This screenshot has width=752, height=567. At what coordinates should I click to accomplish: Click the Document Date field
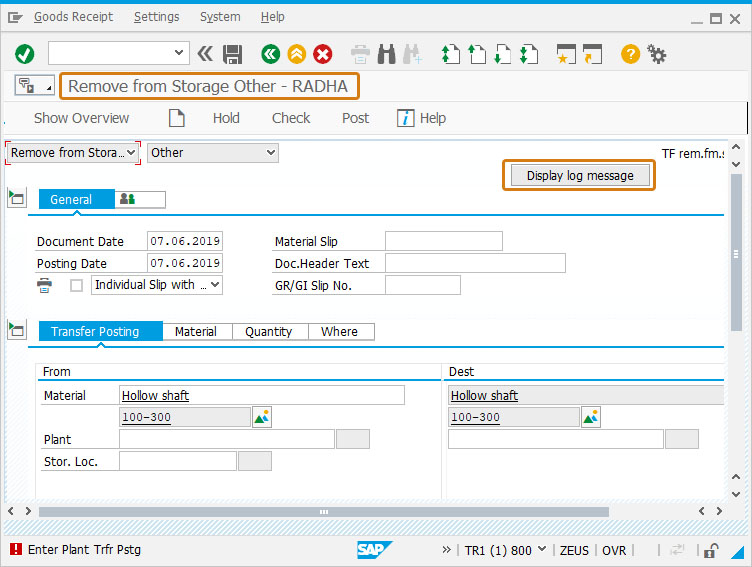185,241
